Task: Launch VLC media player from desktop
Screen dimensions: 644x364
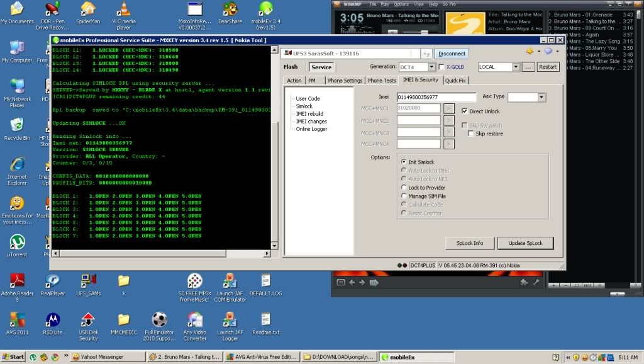Action: pos(124,15)
